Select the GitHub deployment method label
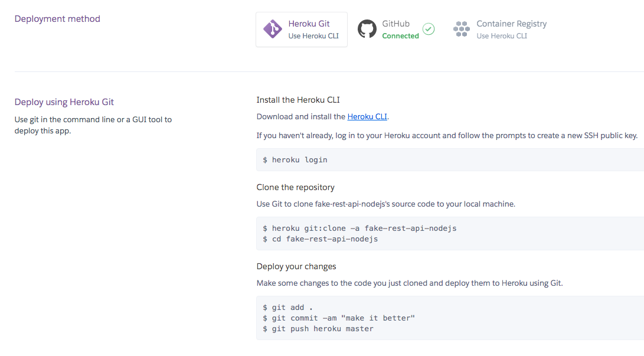This screenshot has width=644, height=356. pyautogui.click(x=395, y=24)
